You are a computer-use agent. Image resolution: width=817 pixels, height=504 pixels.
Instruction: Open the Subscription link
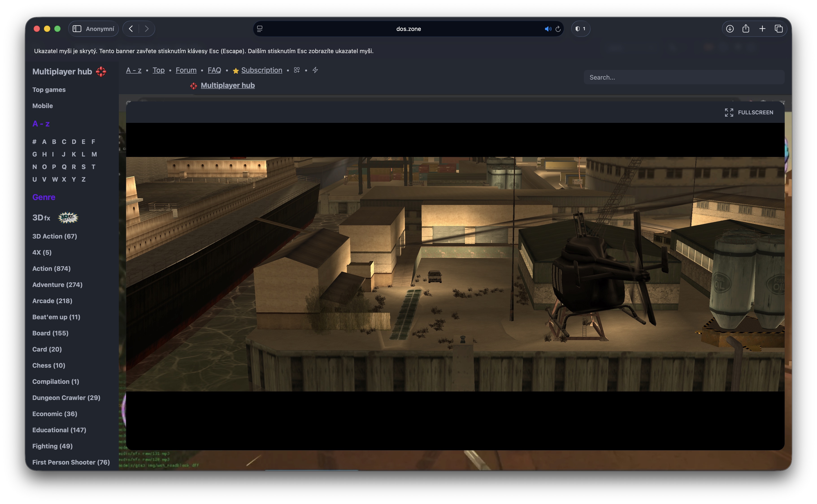click(x=261, y=70)
